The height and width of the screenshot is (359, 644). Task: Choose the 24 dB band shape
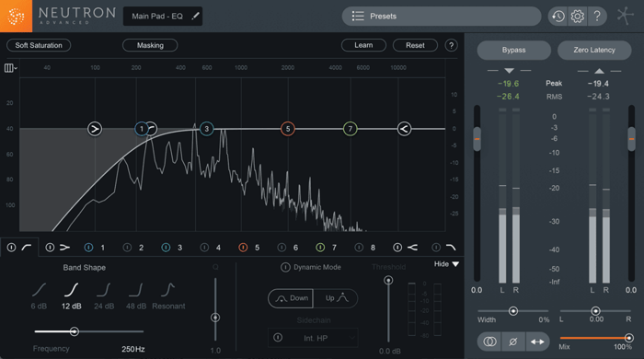pyautogui.click(x=104, y=295)
